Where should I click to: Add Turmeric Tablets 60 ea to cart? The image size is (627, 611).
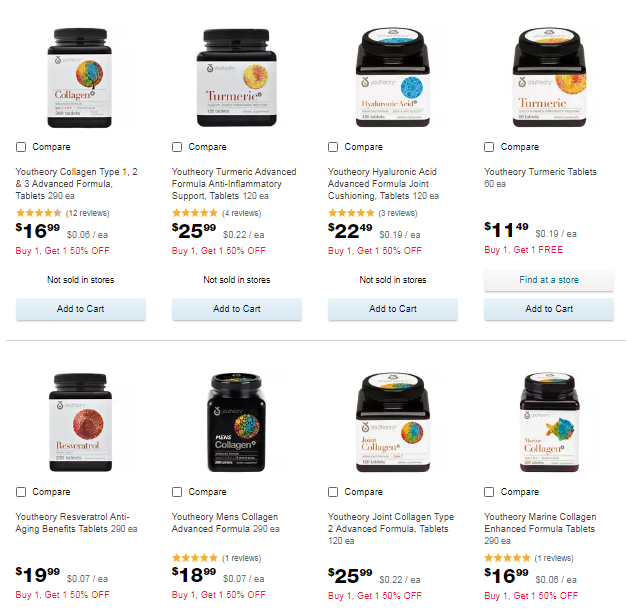pyautogui.click(x=549, y=309)
